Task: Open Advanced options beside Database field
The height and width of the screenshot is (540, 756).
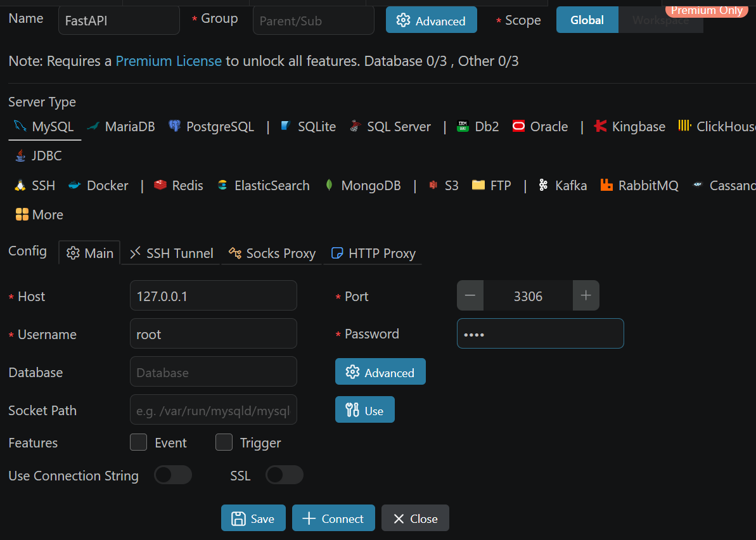Action: (380, 371)
